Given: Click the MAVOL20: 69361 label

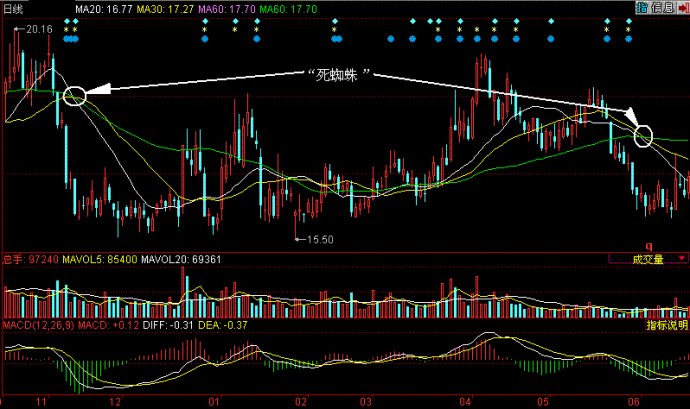Looking at the screenshot, I should pyautogui.click(x=181, y=259).
